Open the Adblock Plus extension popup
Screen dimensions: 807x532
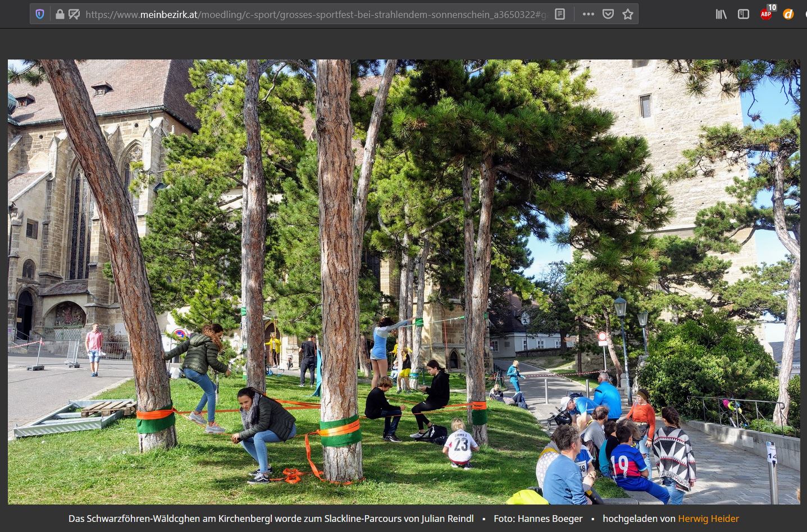766,14
